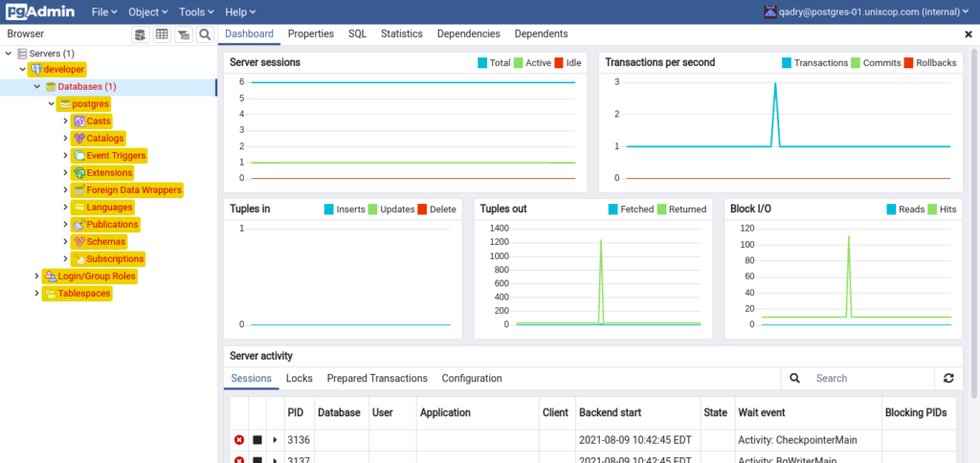The image size is (980, 463).
Task: Select the Dashboard tab
Action: [x=250, y=33]
